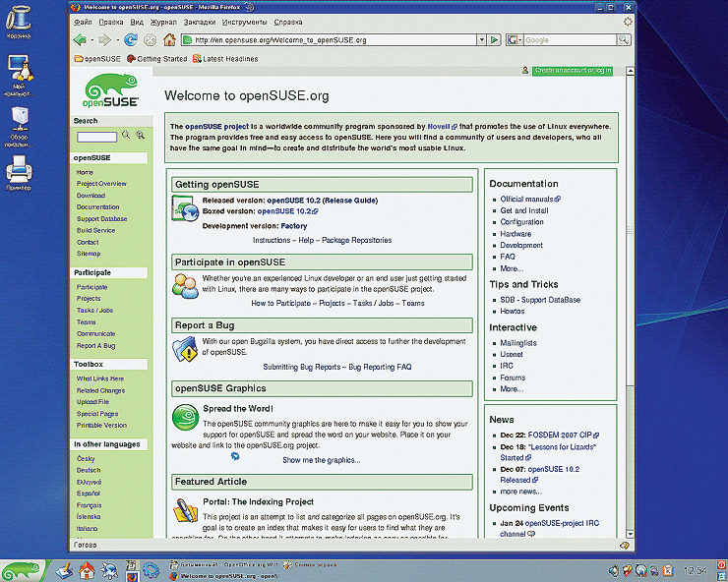Open Download link in sidebar
This screenshot has height=582, width=728.
point(91,196)
